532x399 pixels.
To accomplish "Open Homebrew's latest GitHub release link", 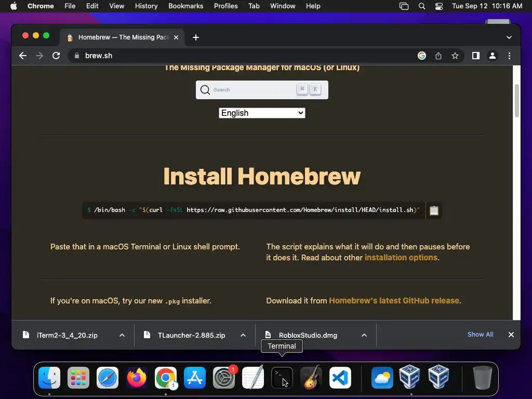I will click(394, 301).
